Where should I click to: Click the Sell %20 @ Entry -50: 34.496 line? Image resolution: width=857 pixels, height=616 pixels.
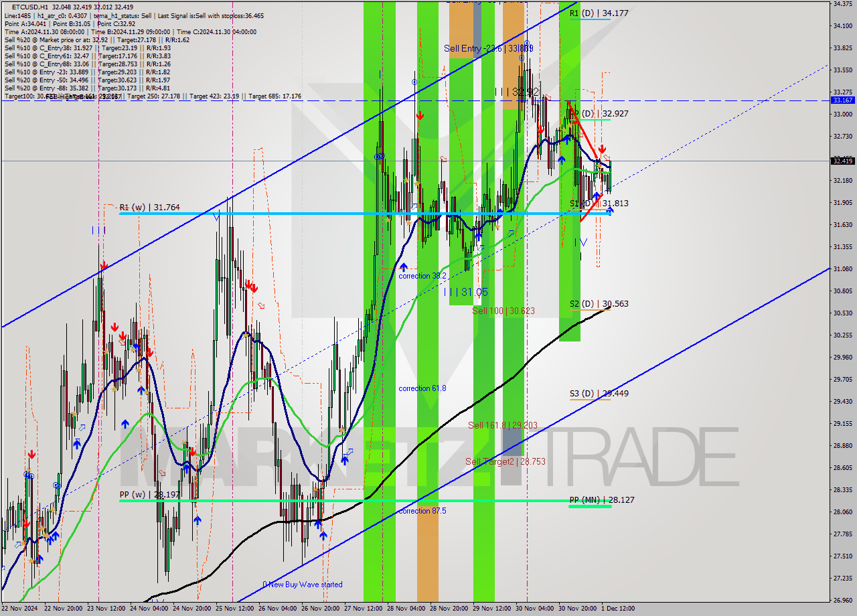[87, 80]
